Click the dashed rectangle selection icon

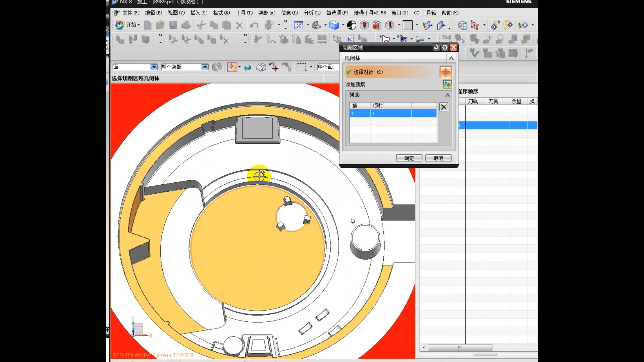[302, 67]
